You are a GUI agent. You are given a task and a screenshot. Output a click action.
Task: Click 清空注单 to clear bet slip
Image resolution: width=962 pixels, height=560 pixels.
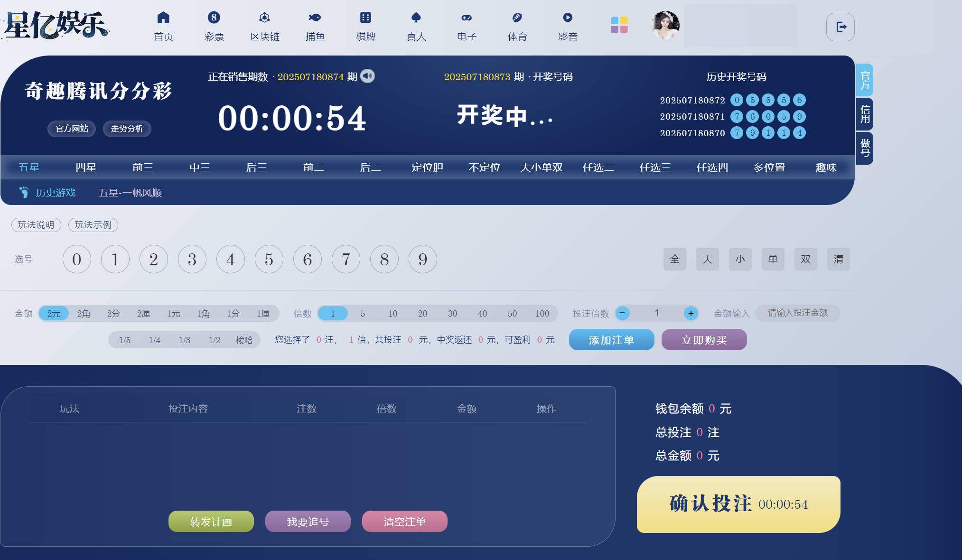coord(404,521)
